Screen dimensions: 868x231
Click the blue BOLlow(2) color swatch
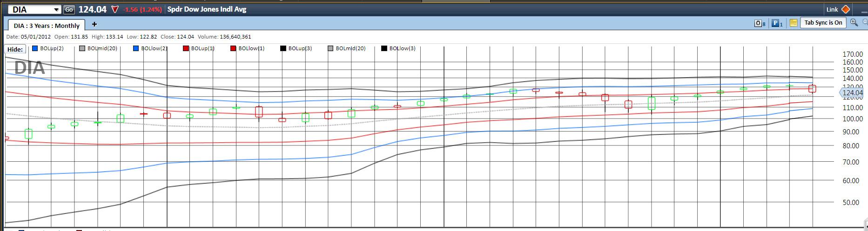click(135, 48)
